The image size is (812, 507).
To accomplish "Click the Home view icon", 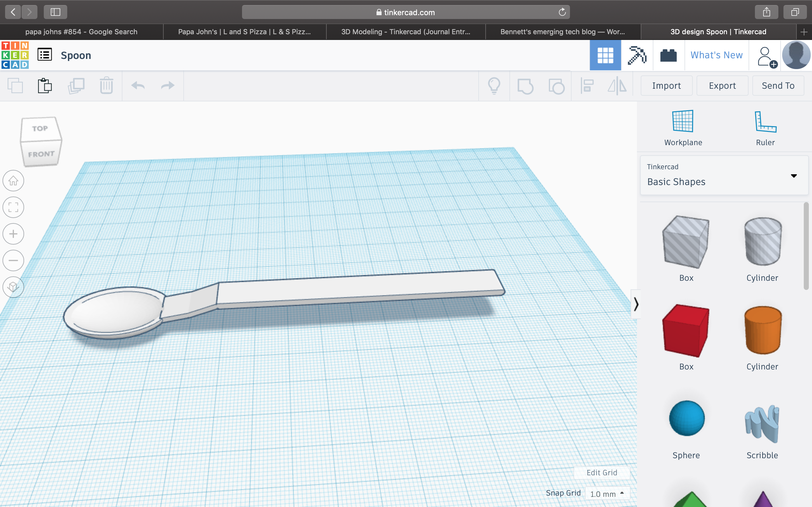I will pos(13,181).
